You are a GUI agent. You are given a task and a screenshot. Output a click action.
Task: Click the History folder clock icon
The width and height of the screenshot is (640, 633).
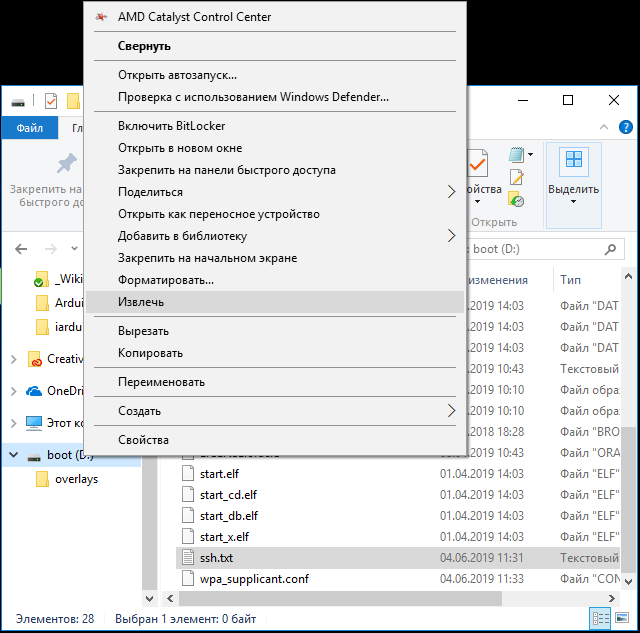[x=516, y=200]
